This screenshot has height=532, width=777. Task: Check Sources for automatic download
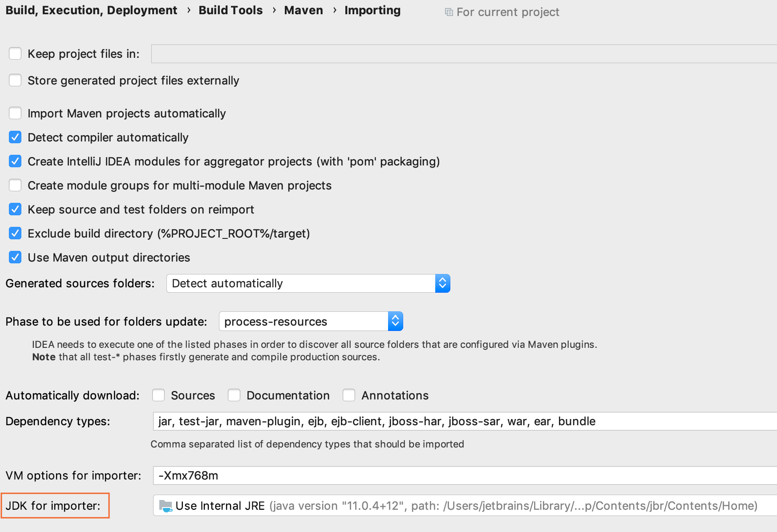[x=158, y=395]
